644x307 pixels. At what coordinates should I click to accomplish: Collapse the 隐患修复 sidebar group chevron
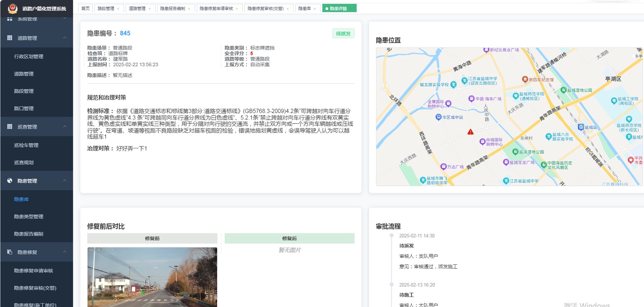click(65, 252)
